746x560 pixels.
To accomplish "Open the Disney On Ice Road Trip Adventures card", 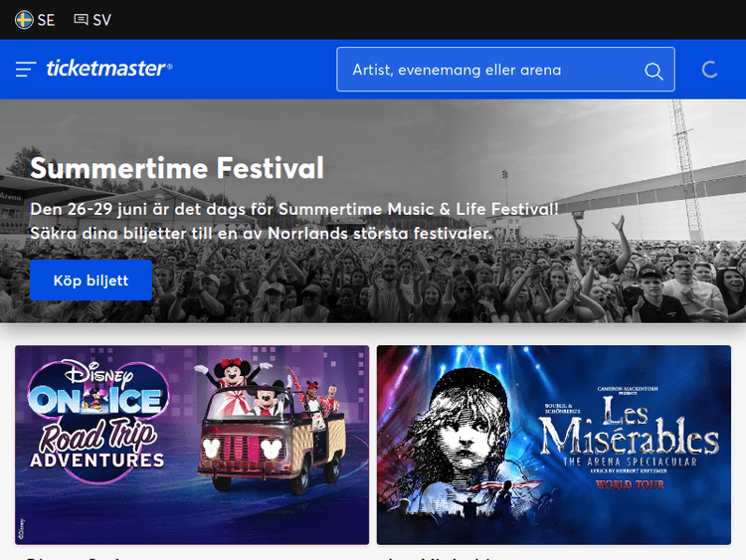I will (x=192, y=445).
